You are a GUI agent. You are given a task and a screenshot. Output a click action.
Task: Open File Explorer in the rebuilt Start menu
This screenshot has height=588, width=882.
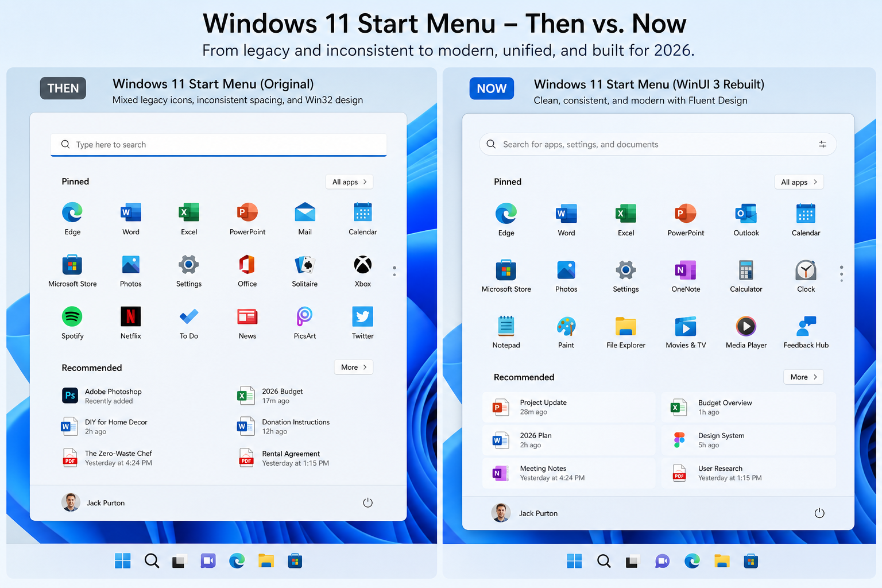coord(626,332)
